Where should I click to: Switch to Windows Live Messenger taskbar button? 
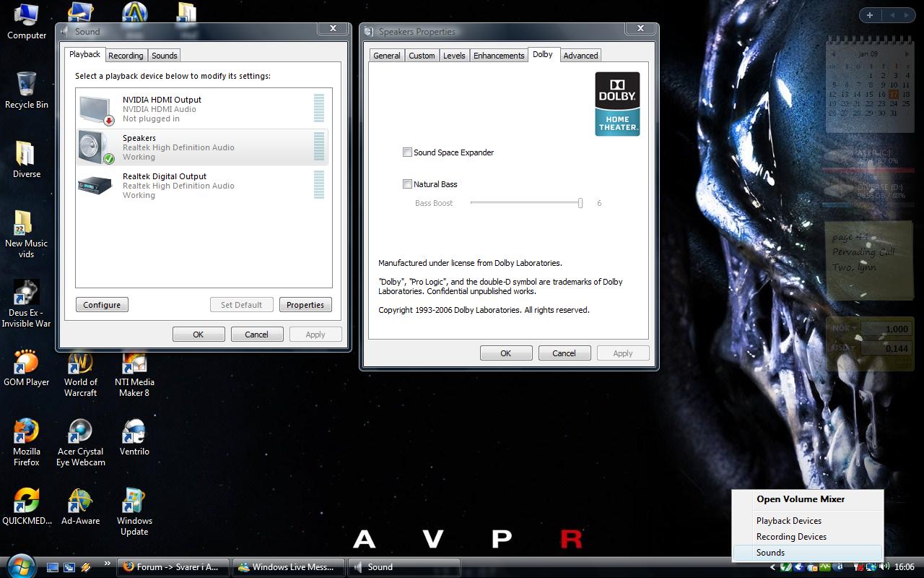[288, 567]
